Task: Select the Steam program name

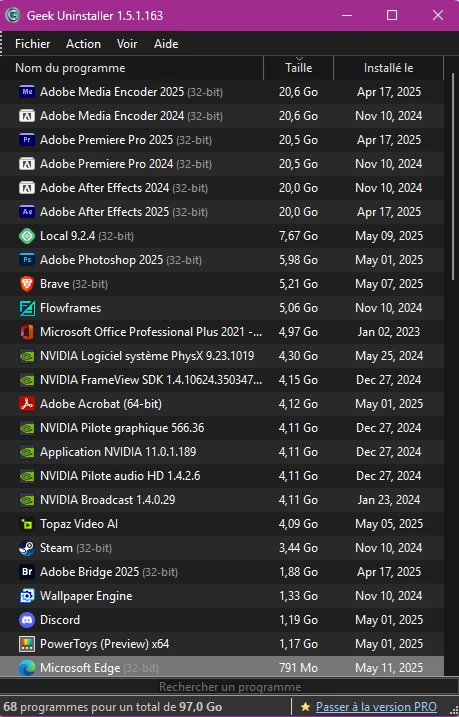Action: [56, 548]
